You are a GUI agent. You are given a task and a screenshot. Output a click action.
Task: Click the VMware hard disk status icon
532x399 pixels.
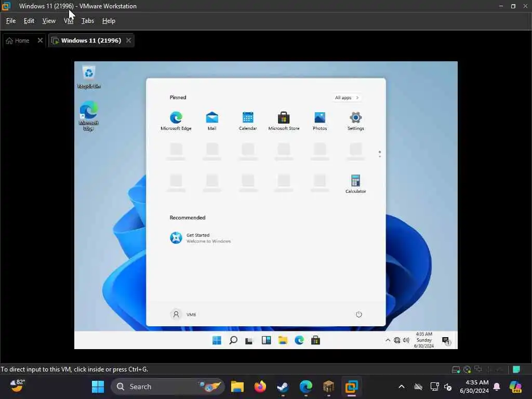click(x=456, y=369)
